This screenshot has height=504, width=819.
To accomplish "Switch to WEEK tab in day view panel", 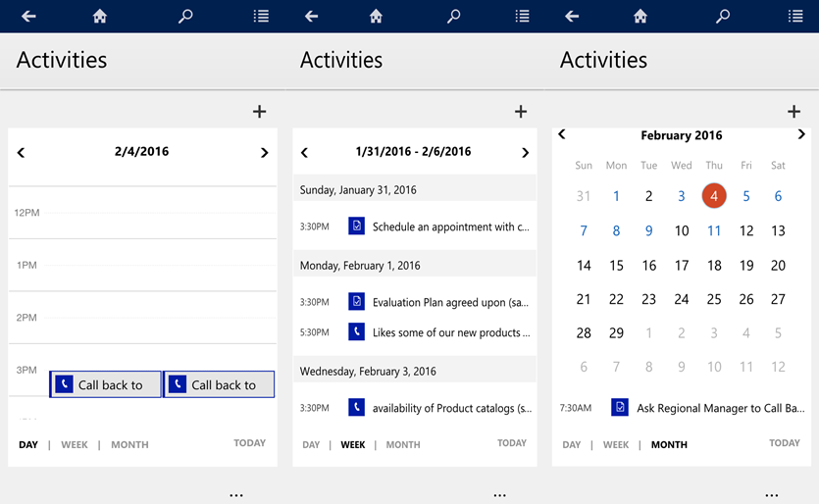I will coord(75,444).
